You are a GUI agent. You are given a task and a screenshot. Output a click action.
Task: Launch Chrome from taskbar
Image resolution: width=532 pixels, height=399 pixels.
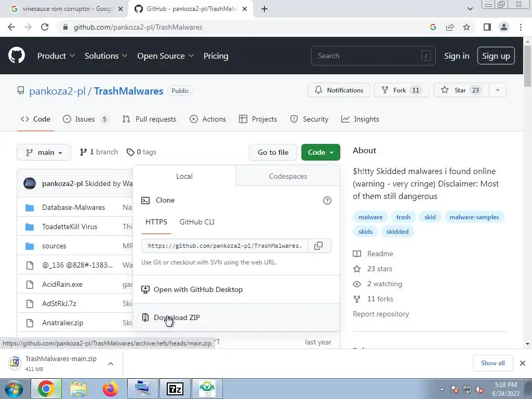tap(46, 389)
